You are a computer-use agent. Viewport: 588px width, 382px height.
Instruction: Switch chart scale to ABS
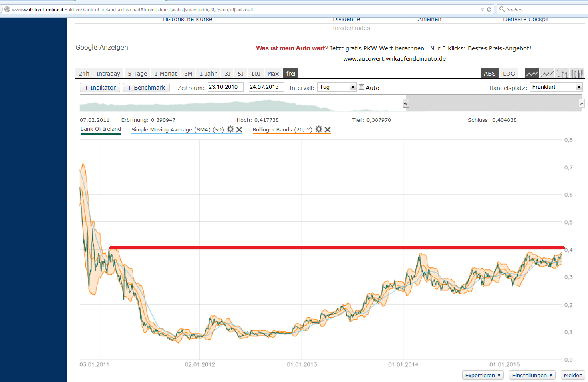489,74
